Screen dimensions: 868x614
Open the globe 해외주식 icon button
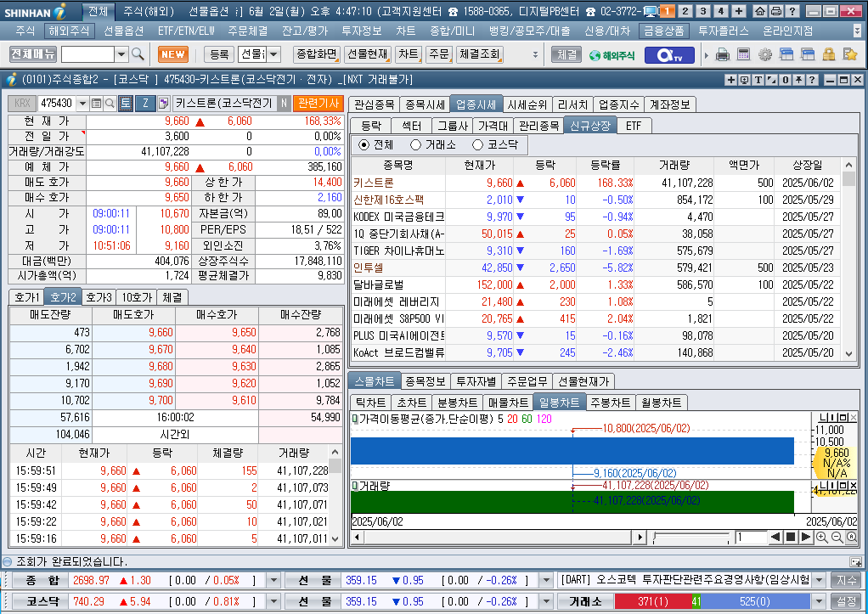612,55
